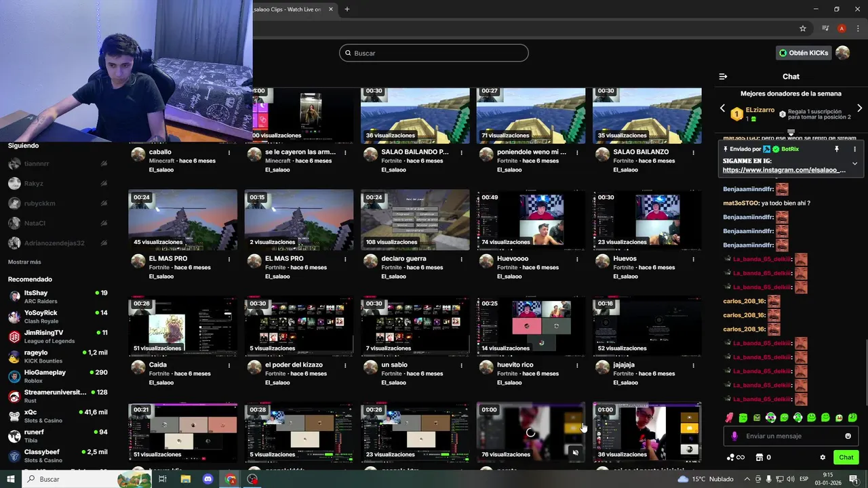Screen dimensions: 868x488
Task: Open options for clip caballo
Action: pyautogui.click(x=229, y=152)
